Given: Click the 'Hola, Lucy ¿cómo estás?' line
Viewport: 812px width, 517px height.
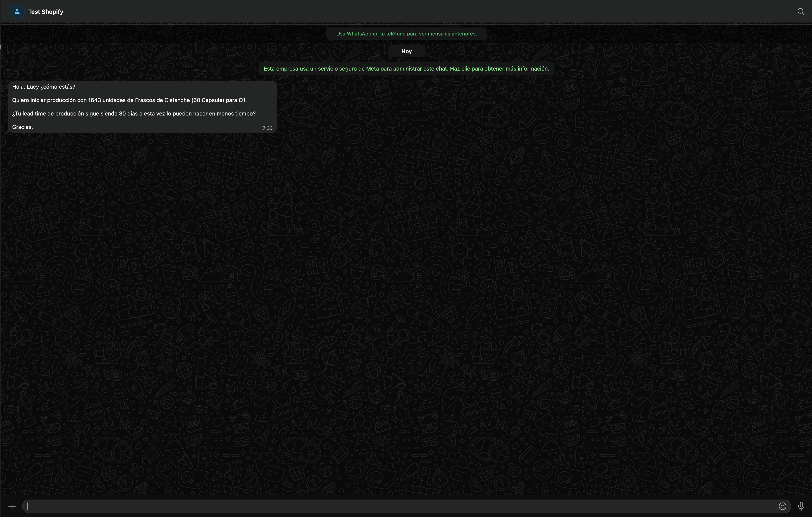Looking at the screenshot, I should (44, 87).
